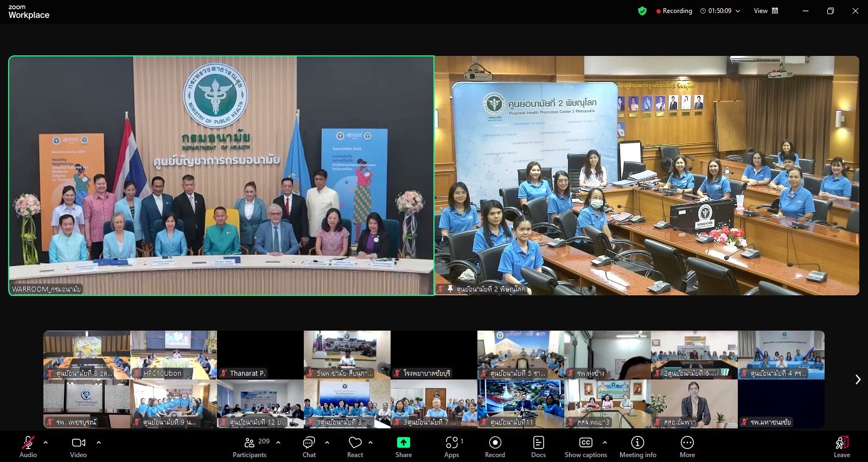Click the muted mic icon on ศูนย์อนามัยที่11 tile

click(x=484, y=422)
